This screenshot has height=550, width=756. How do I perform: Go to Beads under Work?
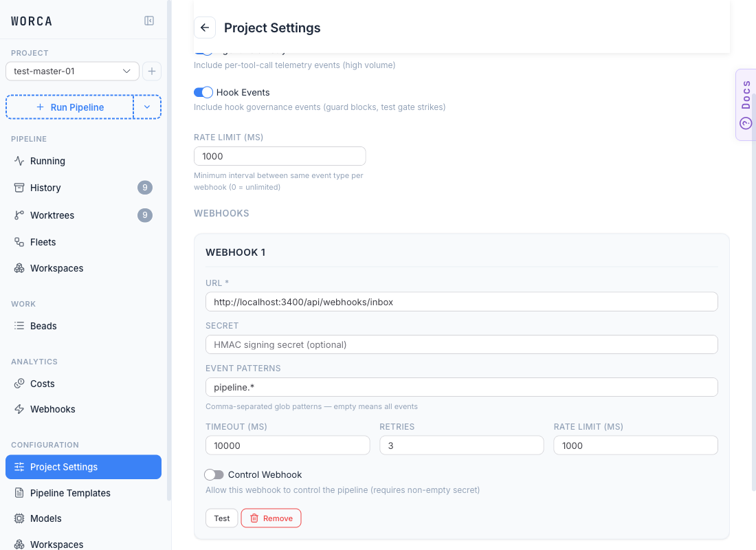click(83, 326)
